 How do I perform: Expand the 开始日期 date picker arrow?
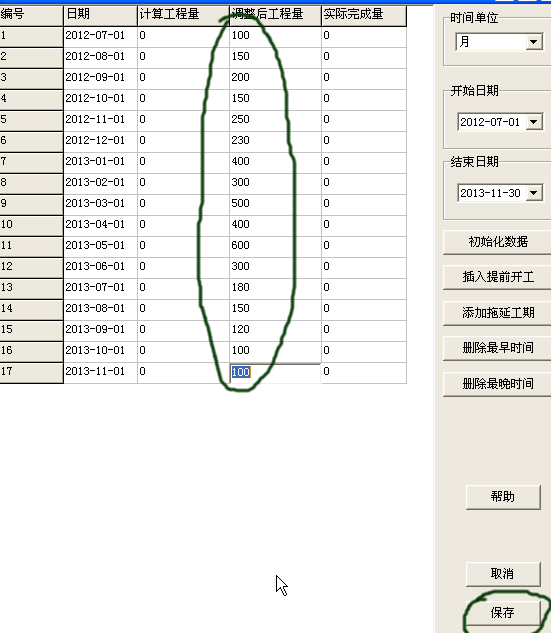(x=534, y=122)
